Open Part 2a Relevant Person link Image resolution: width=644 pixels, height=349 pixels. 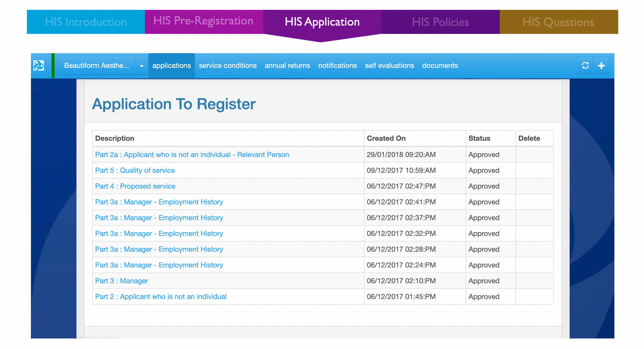click(192, 154)
